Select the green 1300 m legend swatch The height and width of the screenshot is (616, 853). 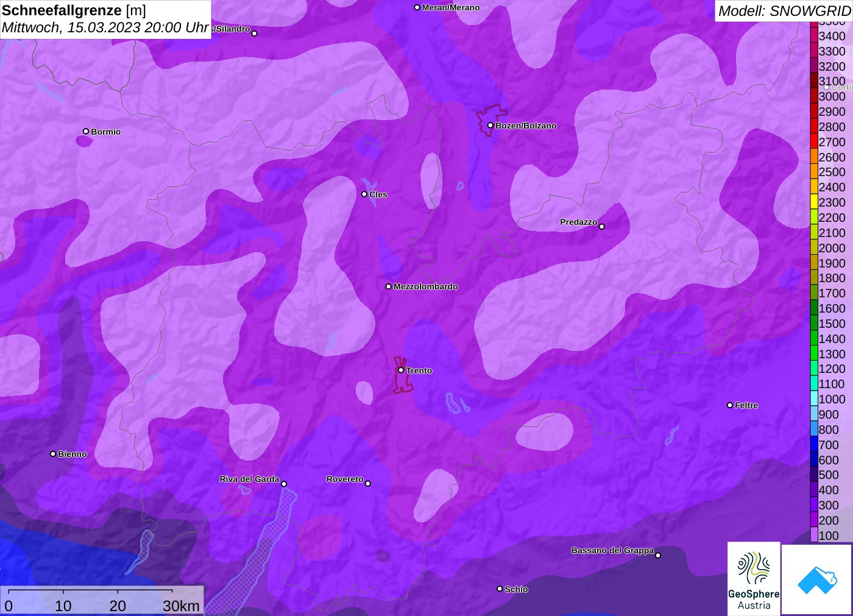pyautogui.click(x=814, y=353)
